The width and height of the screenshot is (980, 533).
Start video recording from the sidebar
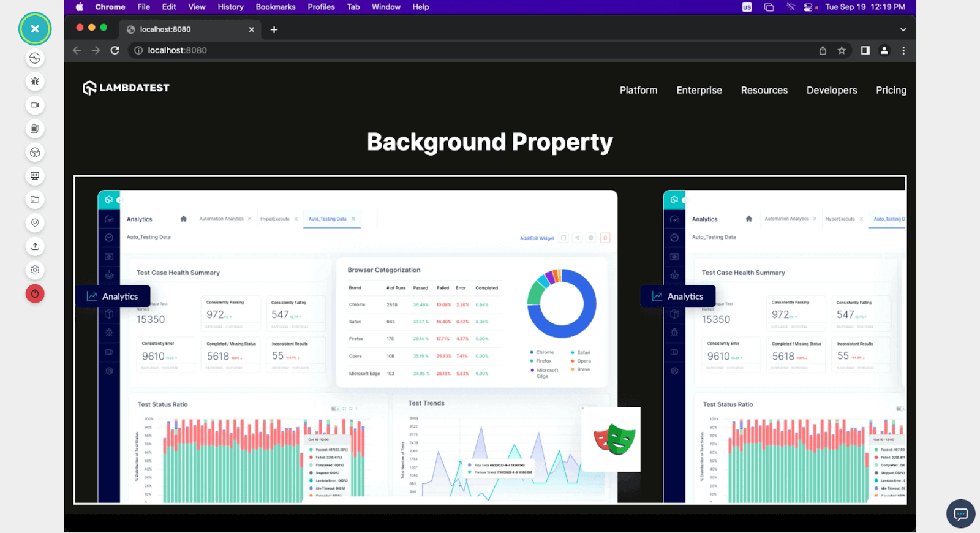point(35,105)
